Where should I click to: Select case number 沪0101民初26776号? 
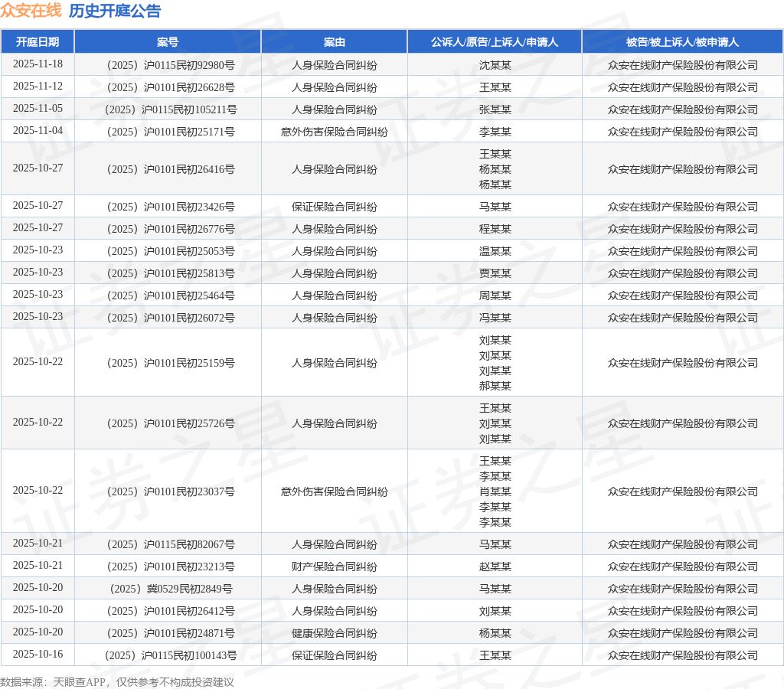click(x=171, y=229)
